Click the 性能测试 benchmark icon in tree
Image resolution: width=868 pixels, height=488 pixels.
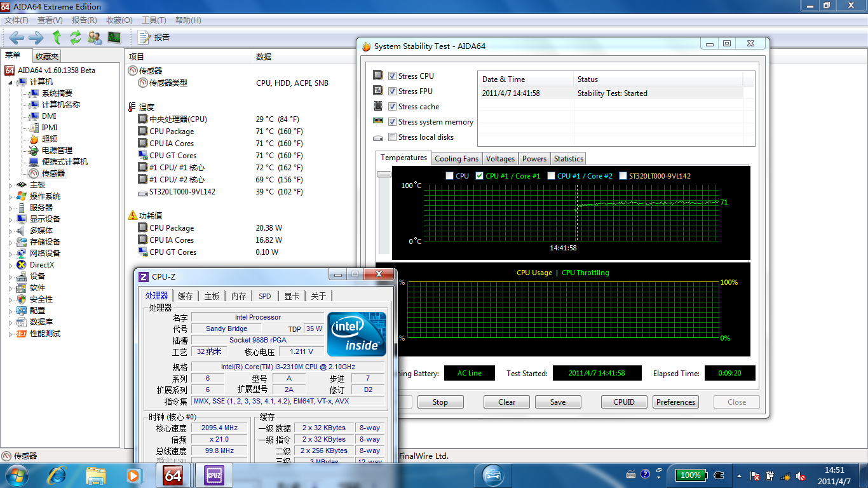[22, 334]
